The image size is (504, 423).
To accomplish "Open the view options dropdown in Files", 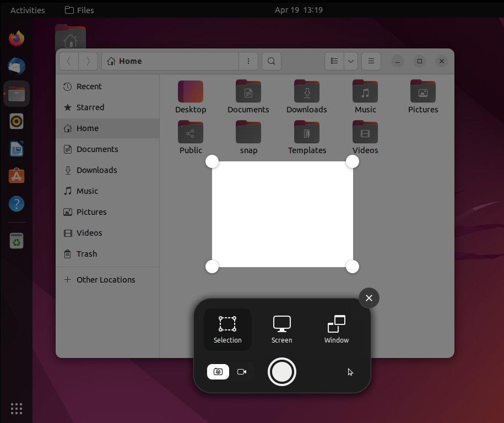I will click(x=350, y=61).
